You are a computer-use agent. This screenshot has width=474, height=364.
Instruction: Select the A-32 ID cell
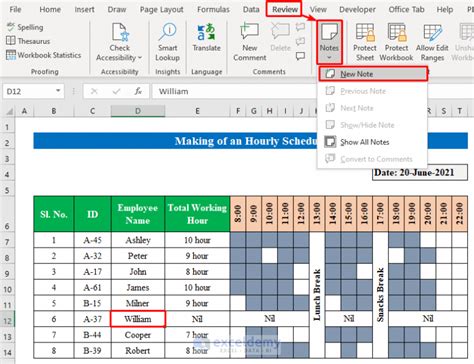(x=92, y=256)
